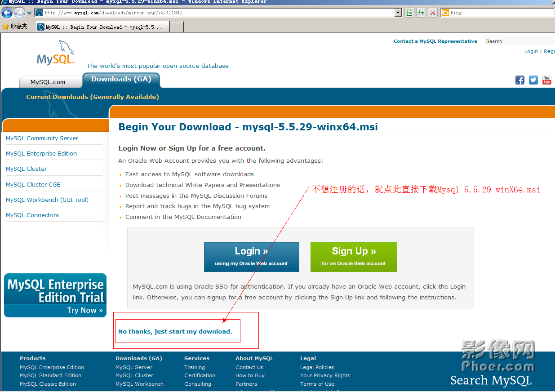Open footer MySQL Classic Edition link
The image size is (555, 392).
(x=48, y=384)
